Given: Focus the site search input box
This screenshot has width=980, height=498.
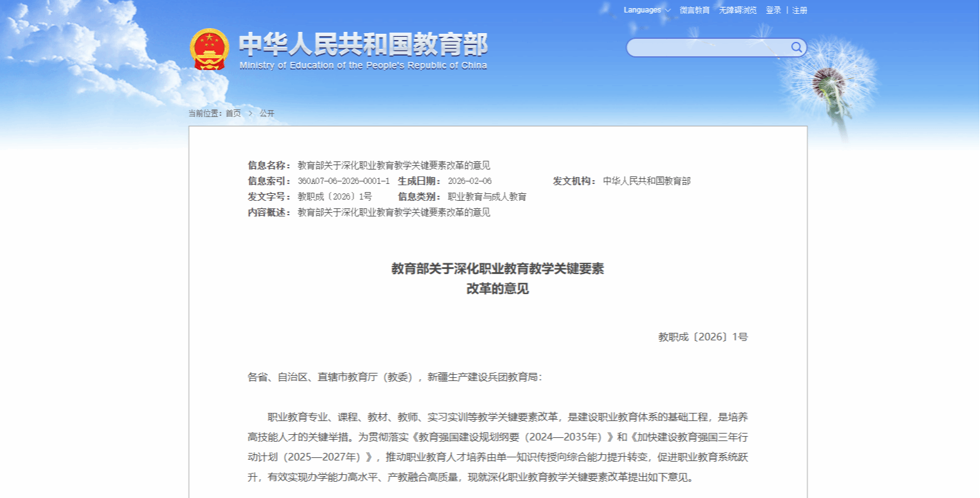Looking at the screenshot, I should click(707, 48).
